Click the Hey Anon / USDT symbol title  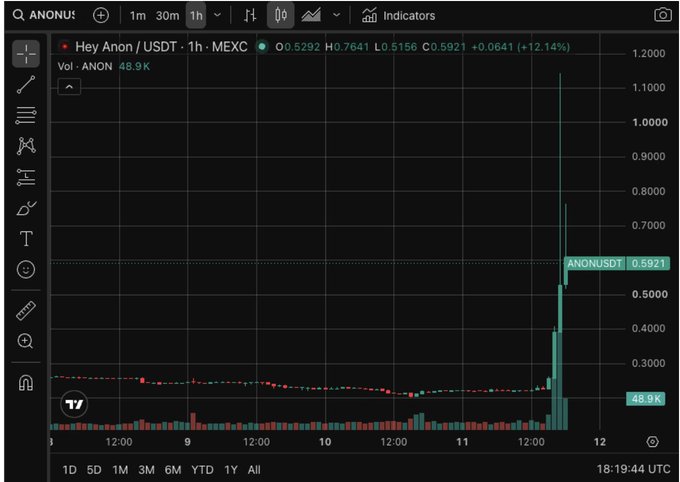tap(161, 46)
